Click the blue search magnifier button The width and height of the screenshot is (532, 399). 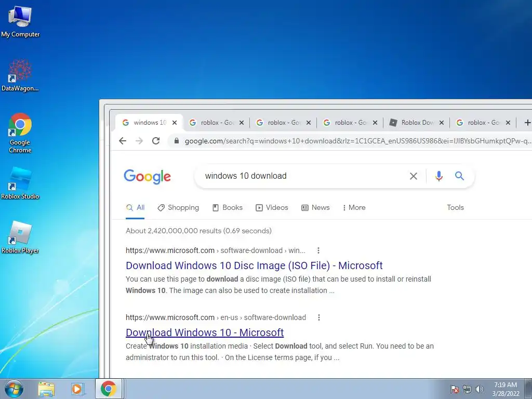pyautogui.click(x=459, y=176)
